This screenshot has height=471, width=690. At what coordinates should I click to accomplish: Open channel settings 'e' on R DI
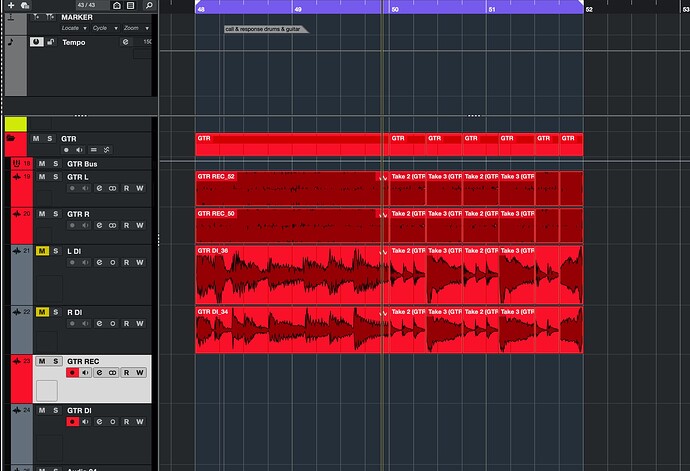99,324
